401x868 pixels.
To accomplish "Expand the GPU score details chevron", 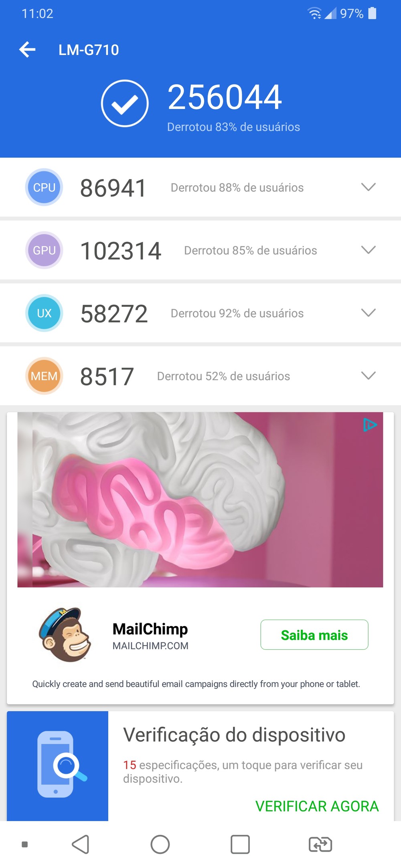I will pos(368,250).
